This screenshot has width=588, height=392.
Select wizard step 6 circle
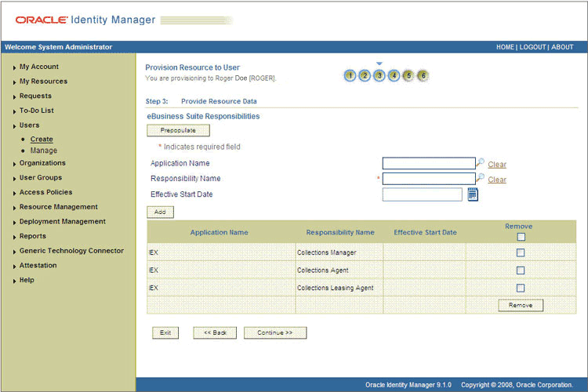(x=423, y=76)
